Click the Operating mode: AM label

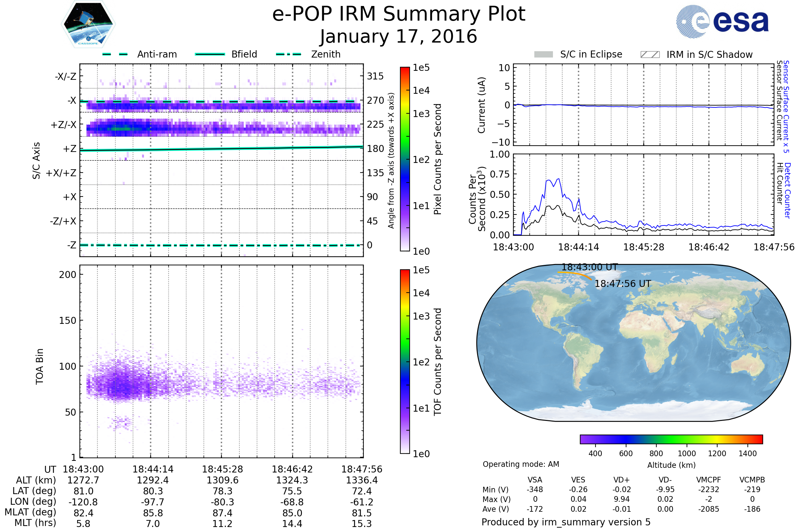(521, 464)
